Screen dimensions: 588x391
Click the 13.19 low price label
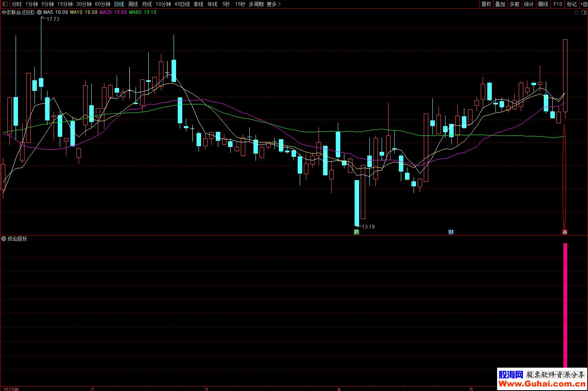368,227
